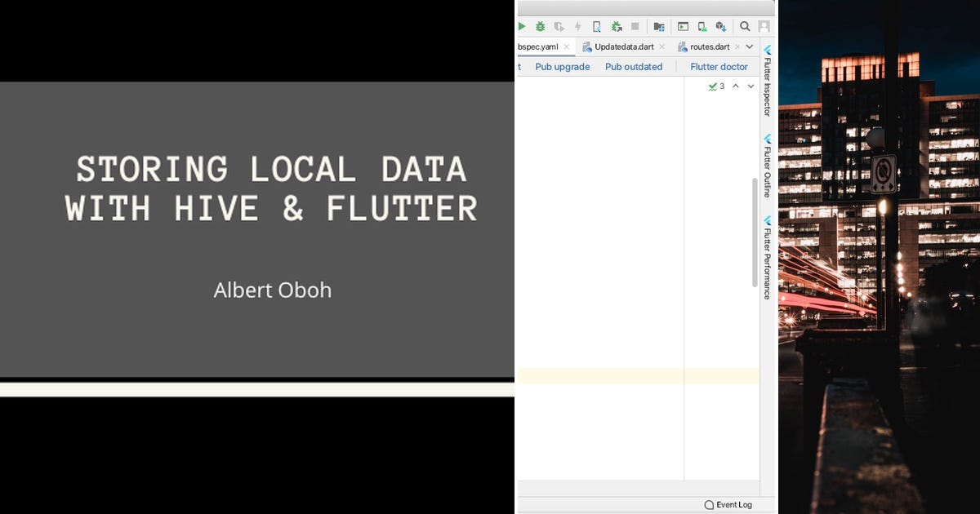
Task: Run Flutter doctor from the banner link
Action: [x=719, y=66]
